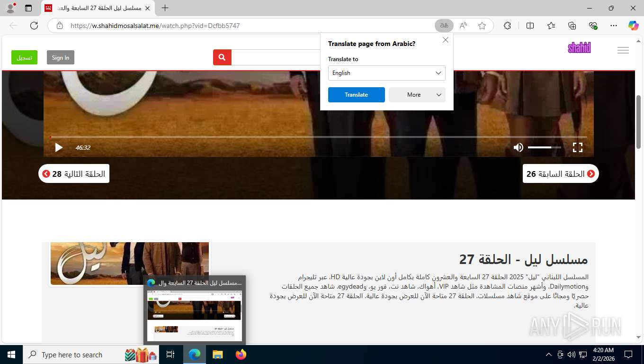Screen dimensions: 644x364
Task: Open File Explorer from taskbar
Action: click(217, 355)
